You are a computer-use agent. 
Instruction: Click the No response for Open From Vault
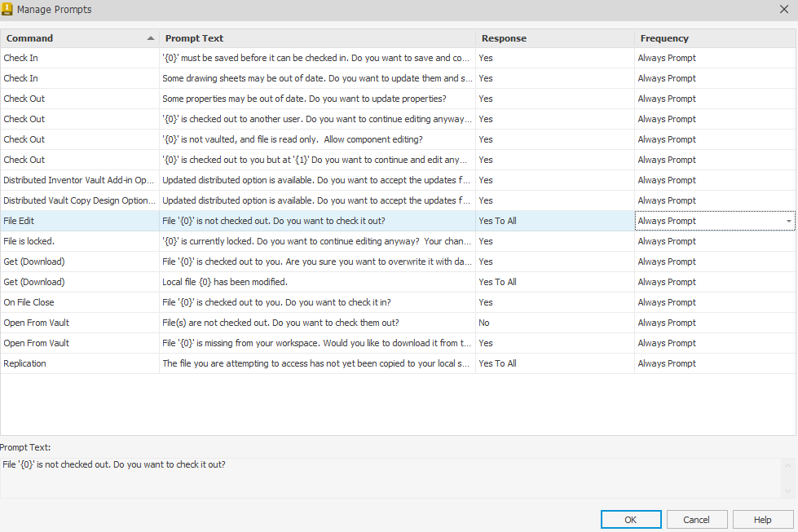coord(483,322)
